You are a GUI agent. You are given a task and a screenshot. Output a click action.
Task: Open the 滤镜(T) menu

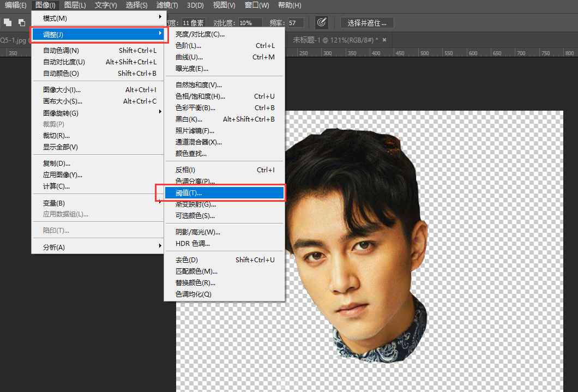[x=167, y=5]
